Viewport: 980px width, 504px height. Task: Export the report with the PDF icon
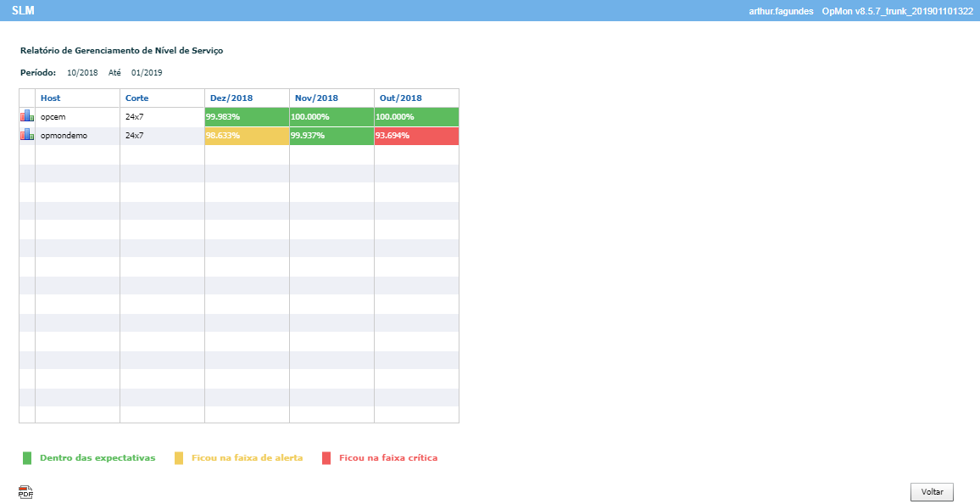[25, 491]
